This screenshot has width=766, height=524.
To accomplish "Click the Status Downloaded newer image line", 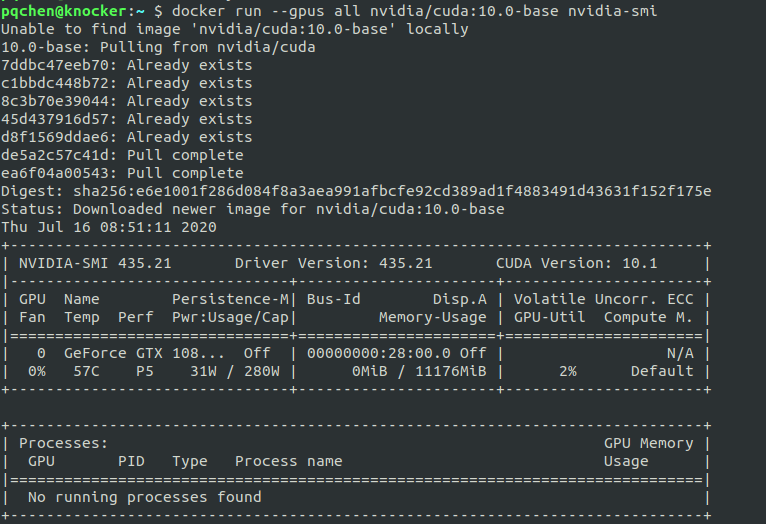I will (x=253, y=209).
